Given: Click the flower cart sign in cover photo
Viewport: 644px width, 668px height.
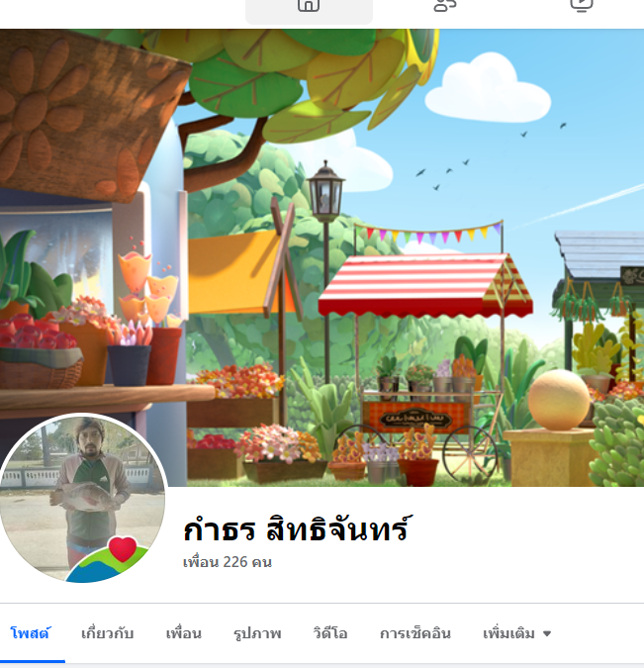Looking at the screenshot, I should [415, 420].
